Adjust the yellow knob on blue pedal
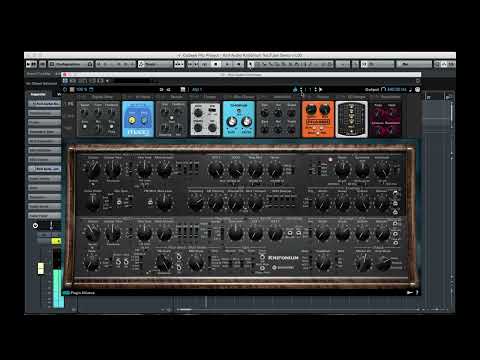The height and width of the screenshot is (360, 480). [x=132, y=120]
